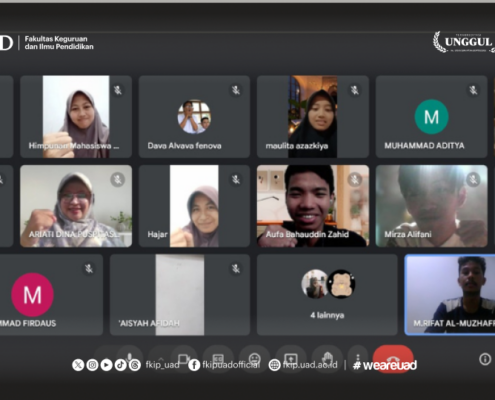Click the name label "maulita azazkiya"
495x400 pixels.
297,146
